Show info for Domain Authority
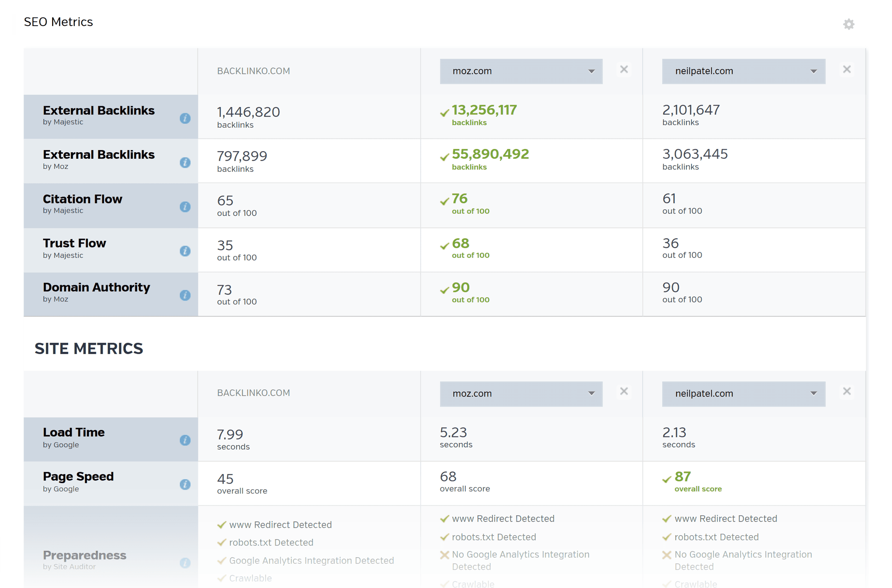This screenshot has height=588, width=892. point(185,296)
